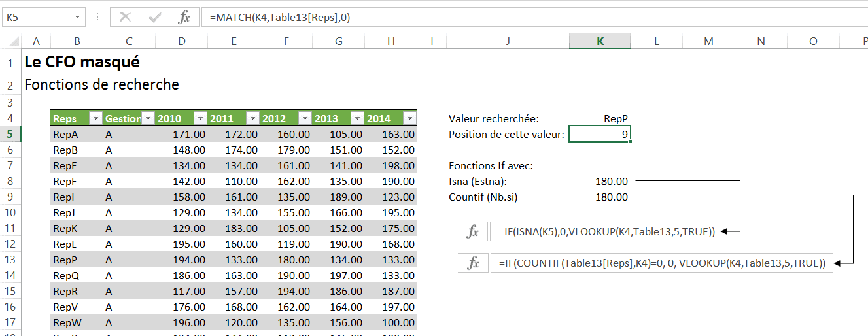
Task: Click the fx icon beside COUNTIF formula
Action: click(473, 263)
